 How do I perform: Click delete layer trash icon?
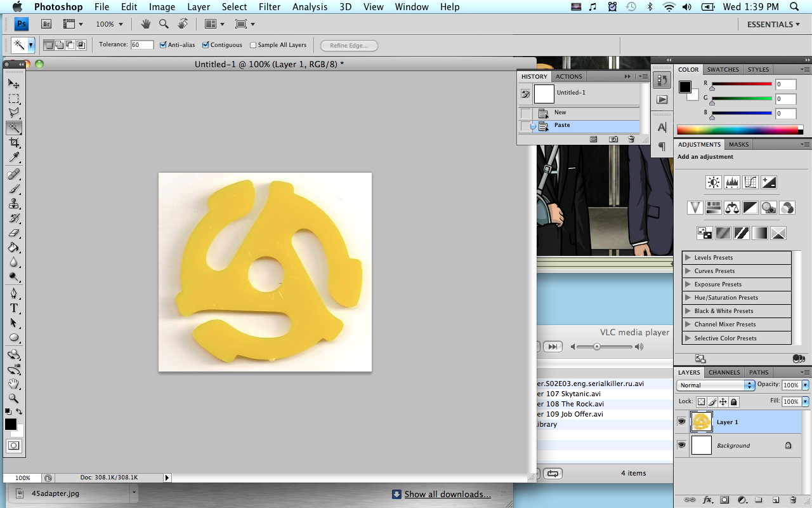click(x=793, y=500)
